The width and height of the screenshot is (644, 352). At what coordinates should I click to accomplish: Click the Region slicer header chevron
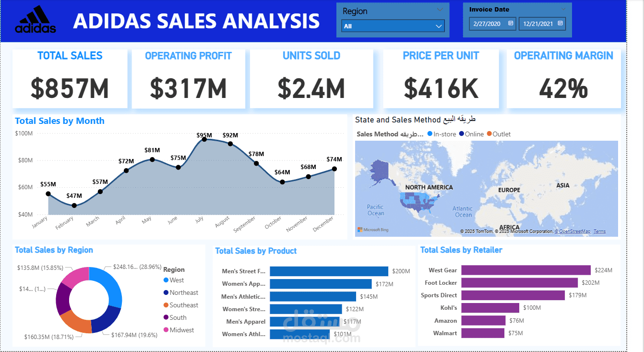[x=440, y=10]
